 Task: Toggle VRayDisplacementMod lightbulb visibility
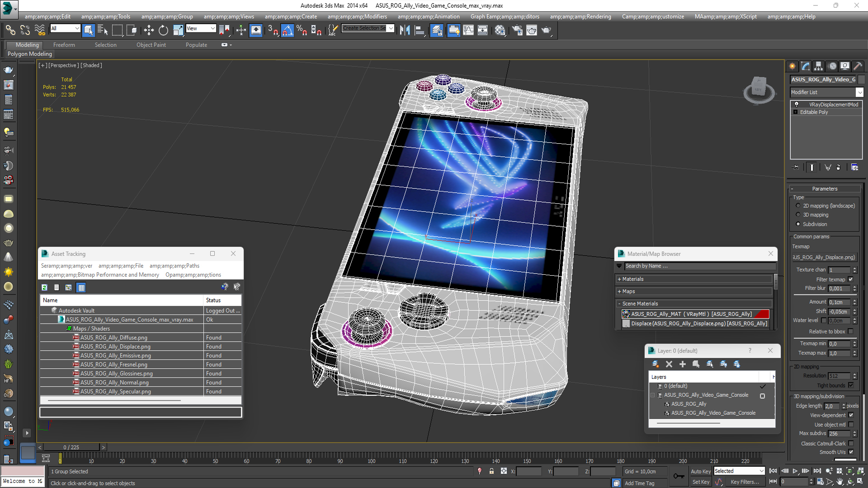click(x=797, y=104)
